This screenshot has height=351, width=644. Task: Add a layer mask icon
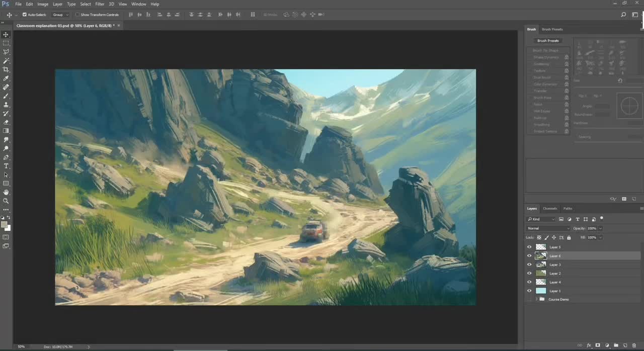tap(598, 345)
